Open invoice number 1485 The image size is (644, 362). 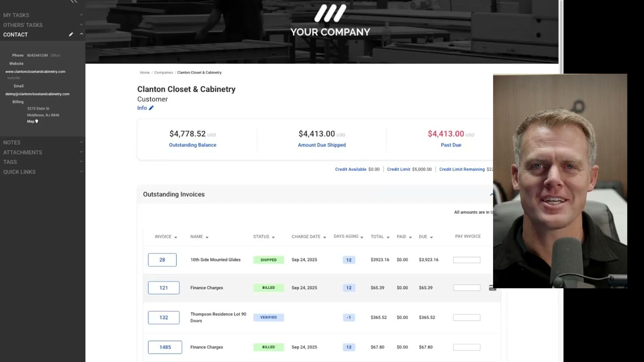pos(165,347)
